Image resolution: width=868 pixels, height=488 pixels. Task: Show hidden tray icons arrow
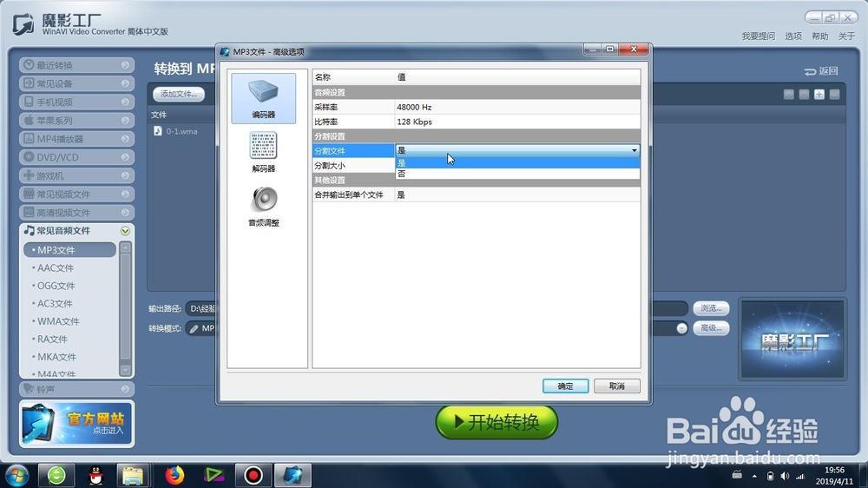[x=754, y=476]
